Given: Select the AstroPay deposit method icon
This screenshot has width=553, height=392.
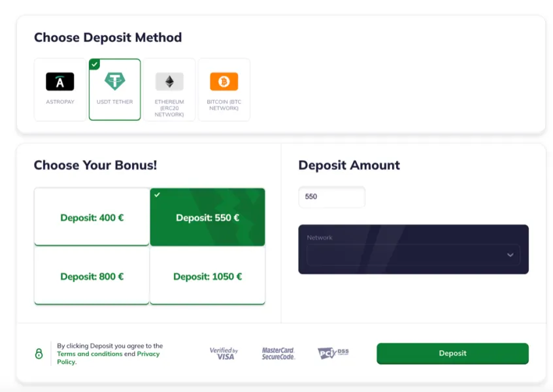Looking at the screenshot, I should pyautogui.click(x=60, y=82).
